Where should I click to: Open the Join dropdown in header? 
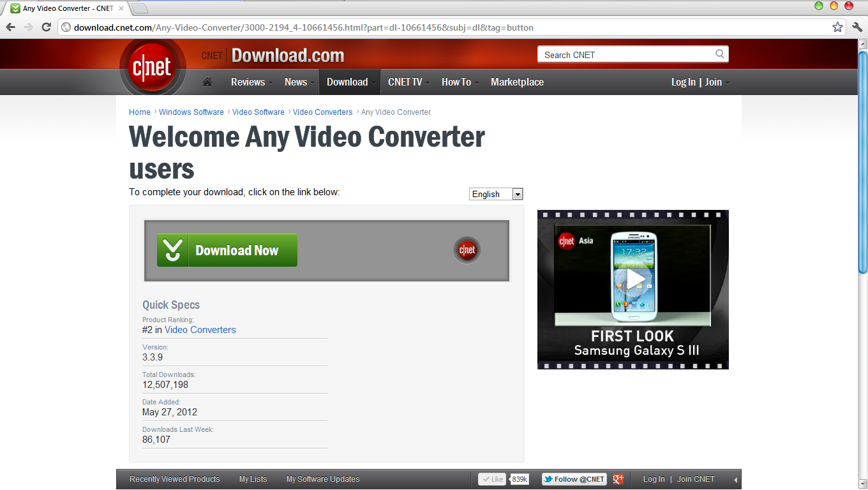click(x=717, y=82)
